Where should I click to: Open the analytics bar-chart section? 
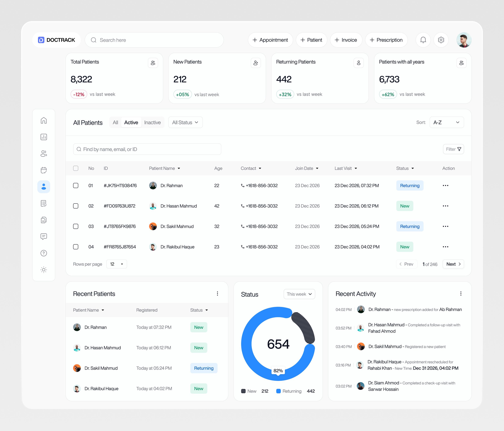tap(43, 137)
